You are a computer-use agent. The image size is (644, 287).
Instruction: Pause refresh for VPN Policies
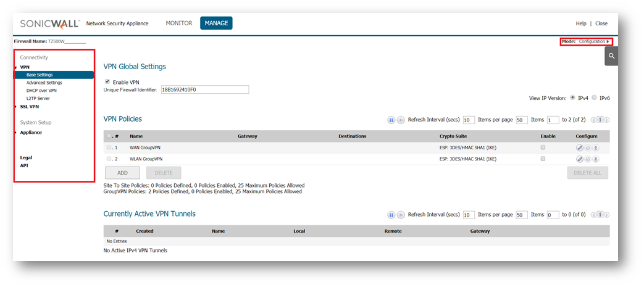391,120
